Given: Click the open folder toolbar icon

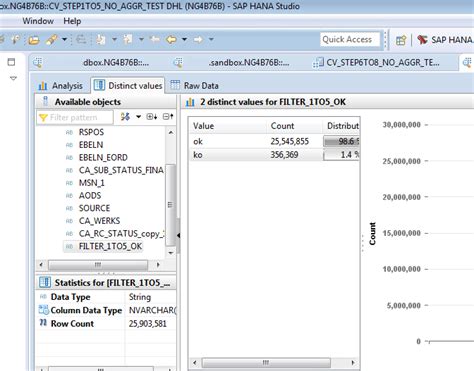Looking at the screenshot, I should pos(34,40).
